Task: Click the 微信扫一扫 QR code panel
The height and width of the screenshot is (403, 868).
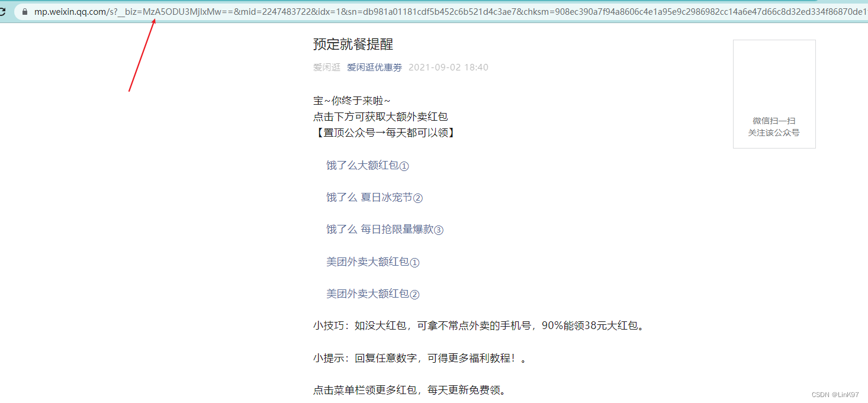Action: pyautogui.click(x=774, y=94)
